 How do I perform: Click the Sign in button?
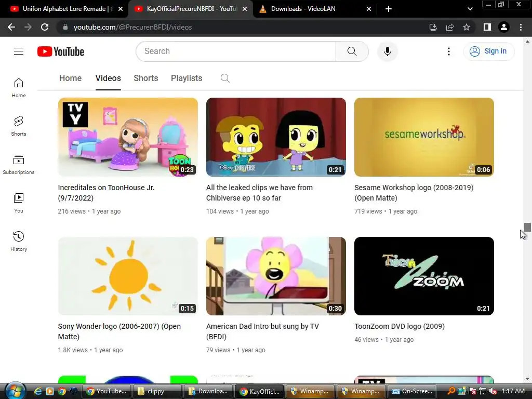(488, 51)
